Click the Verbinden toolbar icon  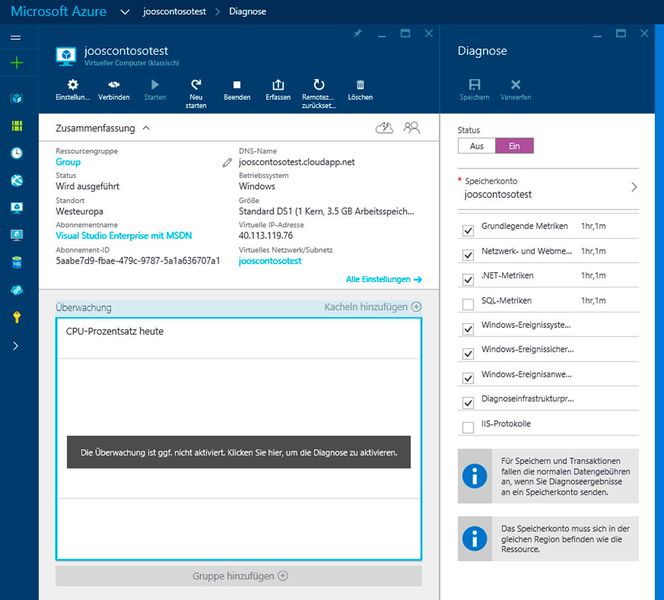[113, 85]
